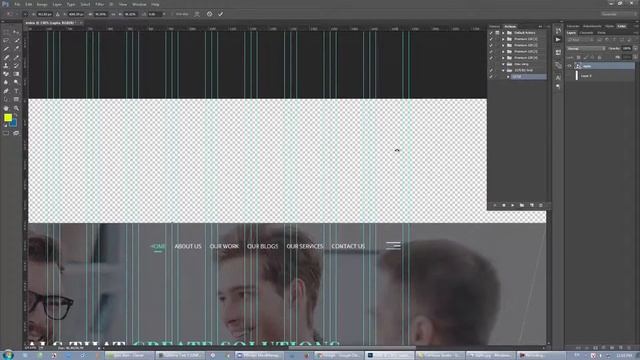Select the Clone Stamp tool
Screen dimensions: 640x360
click(6, 66)
